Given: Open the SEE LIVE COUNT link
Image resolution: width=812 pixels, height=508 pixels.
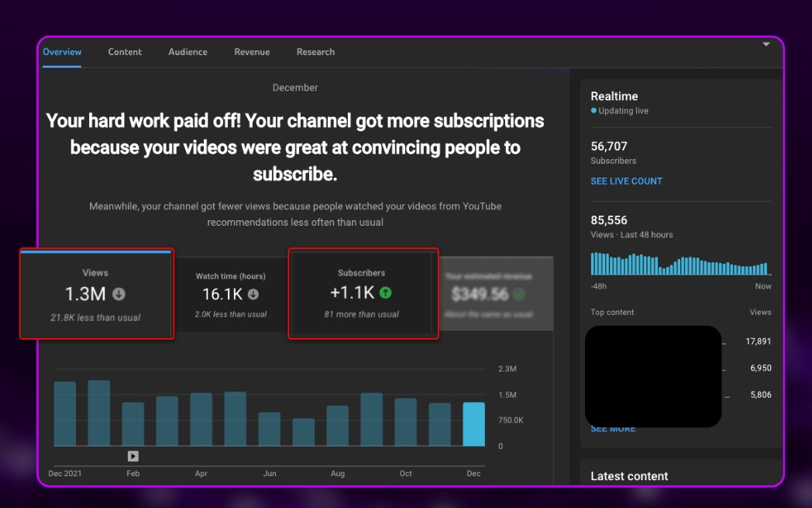Looking at the screenshot, I should click(x=626, y=181).
